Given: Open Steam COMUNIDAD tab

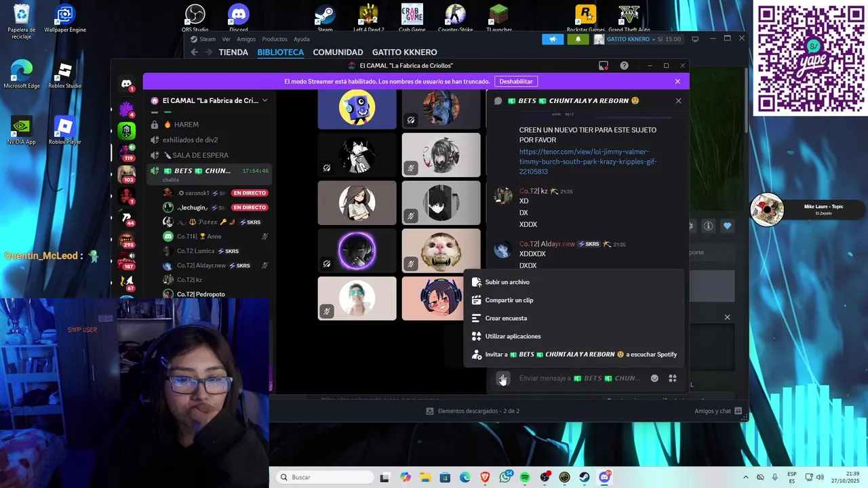Looking at the screenshot, I should pos(338,52).
